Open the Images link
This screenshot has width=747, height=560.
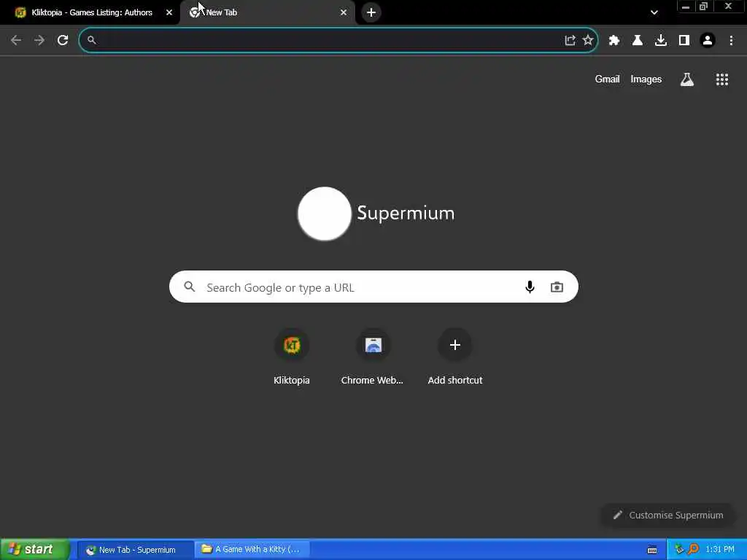pyautogui.click(x=646, y=79)
